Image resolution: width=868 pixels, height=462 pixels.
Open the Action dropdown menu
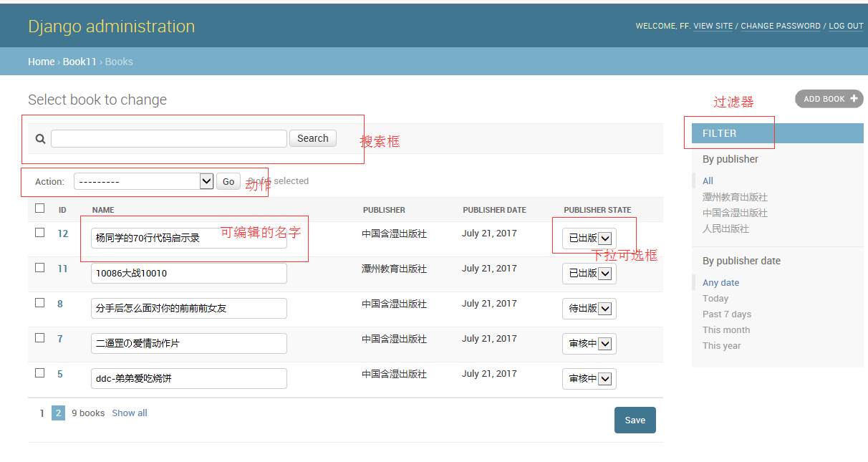click(x=144, y=181)
